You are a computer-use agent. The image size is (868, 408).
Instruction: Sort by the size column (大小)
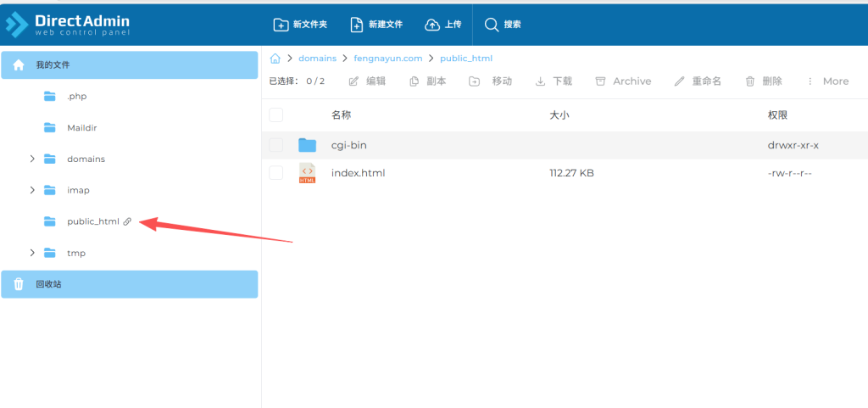pos(558,115)
